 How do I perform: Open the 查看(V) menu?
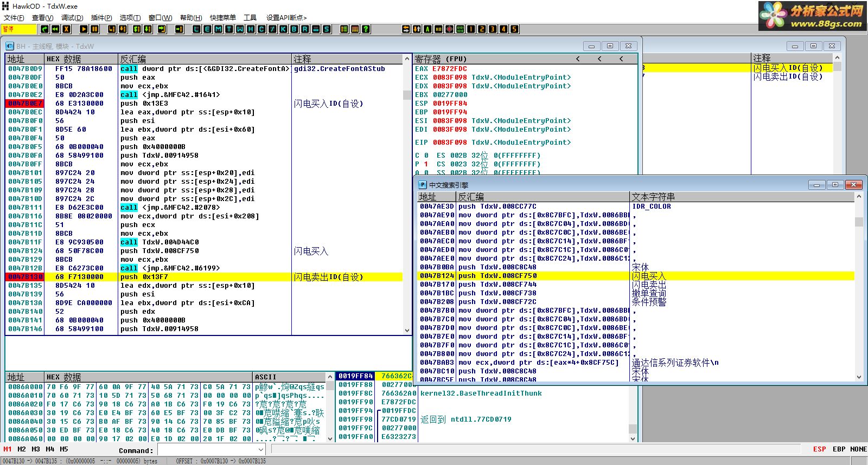coord(42,17)
